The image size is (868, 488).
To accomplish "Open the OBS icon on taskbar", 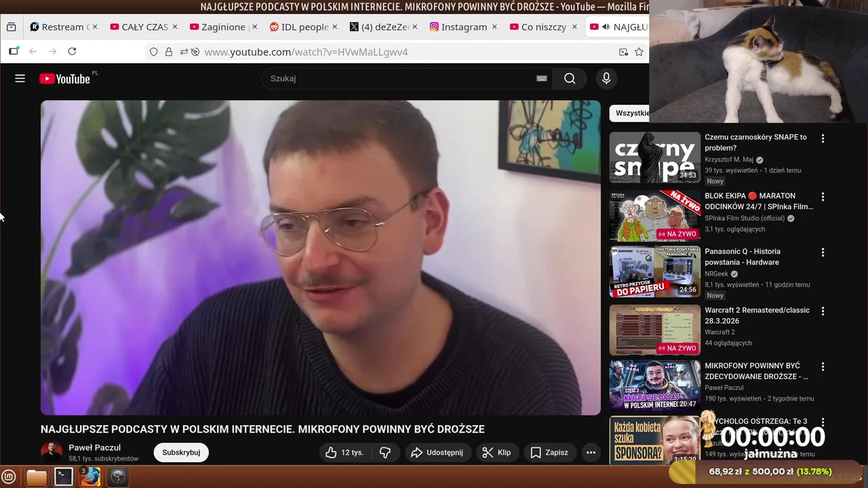I will [x=118, y=476].
